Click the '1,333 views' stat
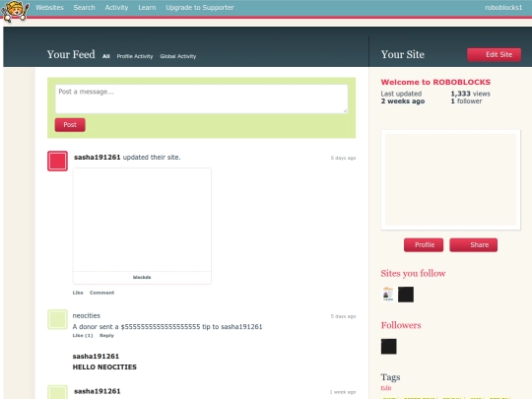The height and width of the screenshot is (399, 532). pos(470,94)
